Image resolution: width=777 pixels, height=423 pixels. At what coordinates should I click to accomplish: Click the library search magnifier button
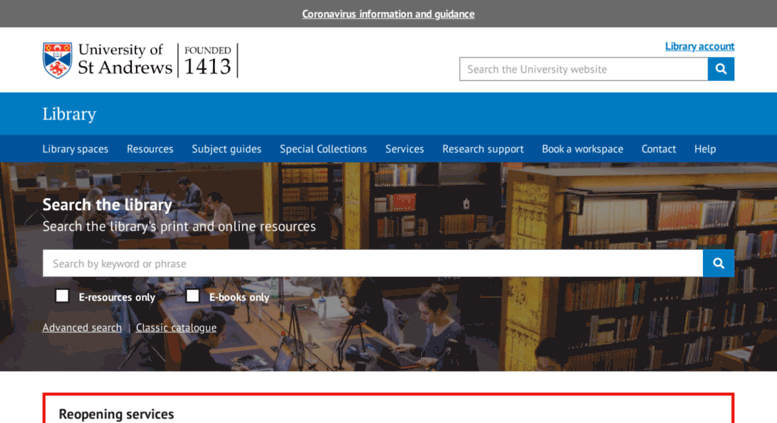[x=719, y=264]
